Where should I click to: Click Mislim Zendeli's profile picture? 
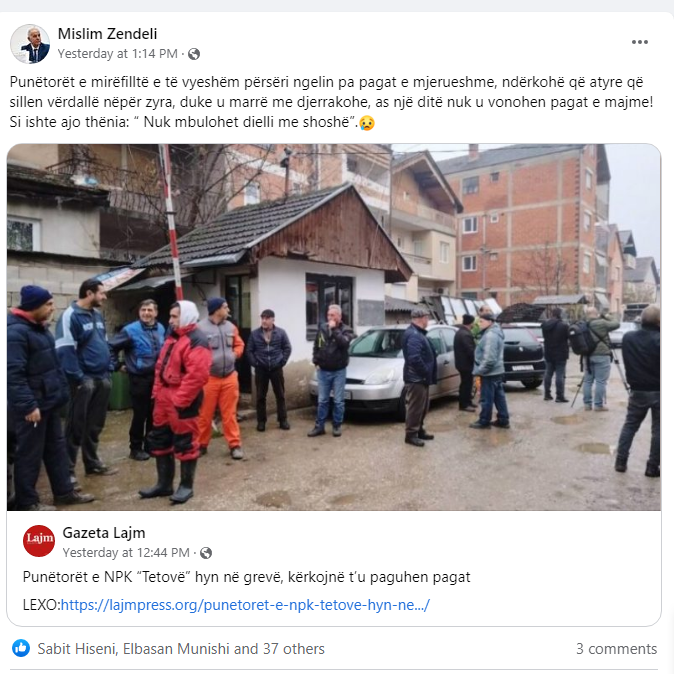pos(30,44)
